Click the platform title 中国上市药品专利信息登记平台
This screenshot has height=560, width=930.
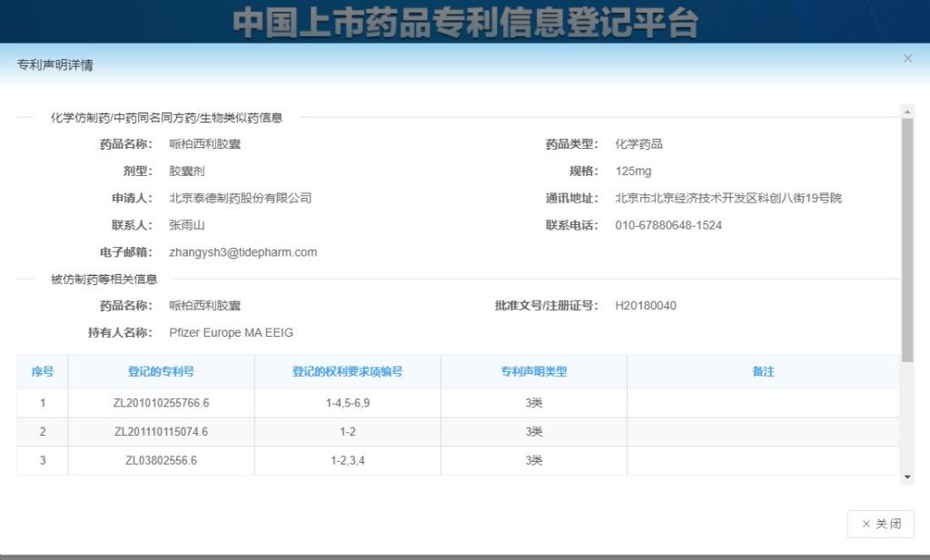point(465,22)
